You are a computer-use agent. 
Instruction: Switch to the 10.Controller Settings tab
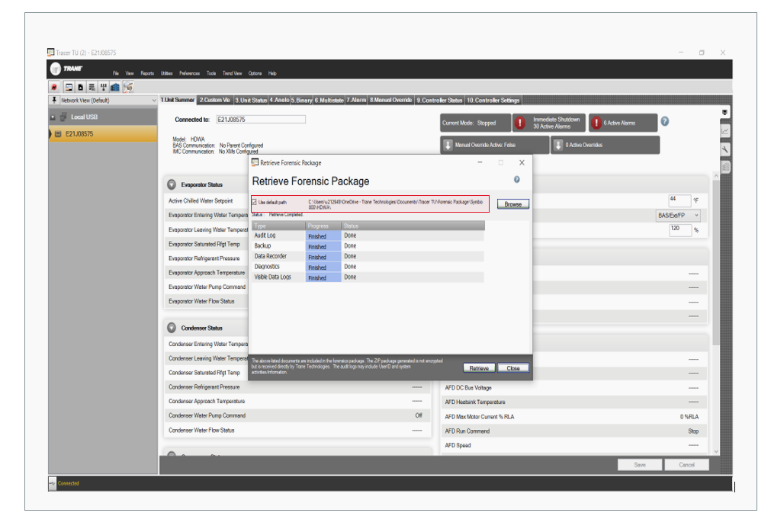[493, 100]
